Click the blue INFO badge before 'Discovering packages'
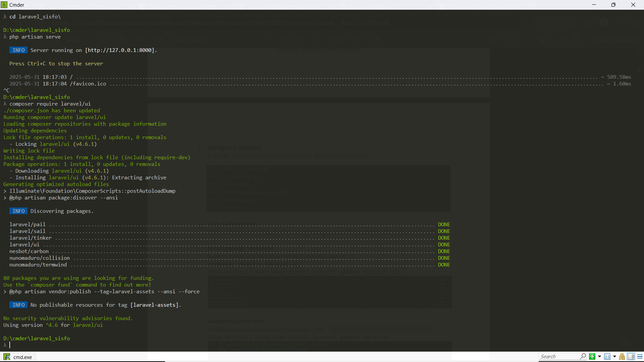644x362 pixels. click(18, 211)
